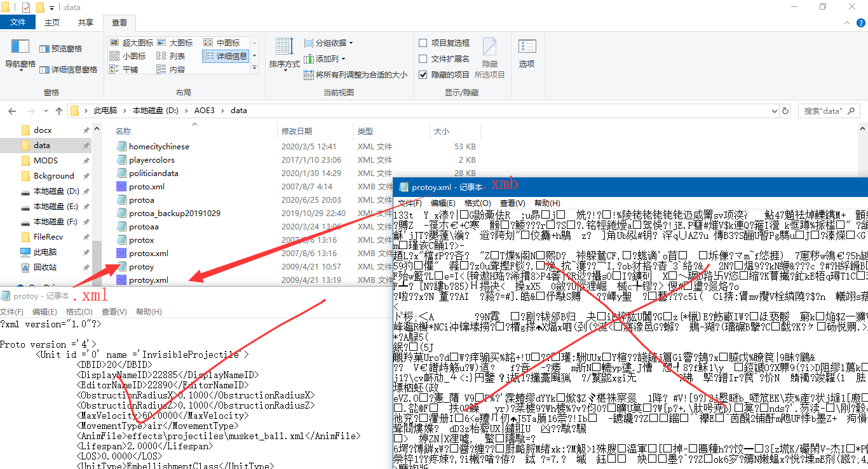This screenshot has height=469, width=868.
Task: Expand the Group by (分组依据) dropdown
Action: [x=329, y=43]
